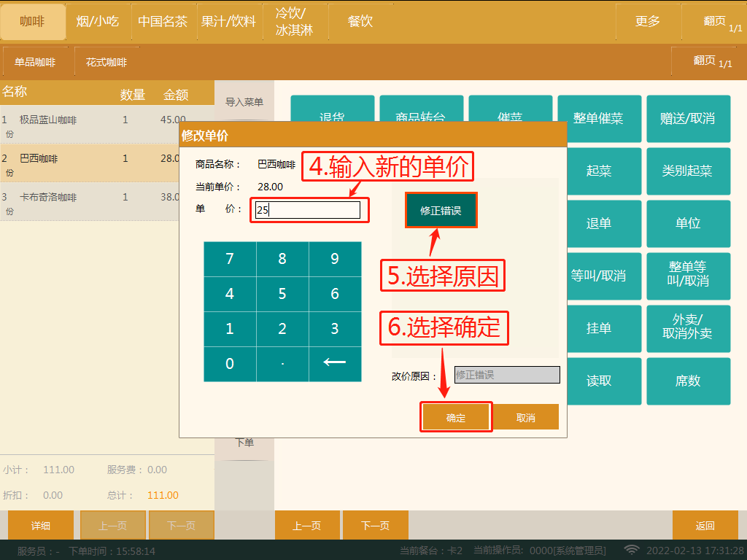Tap keypad digit 1
The height and width of the screenshot is (560, 747).
point(230,329)
